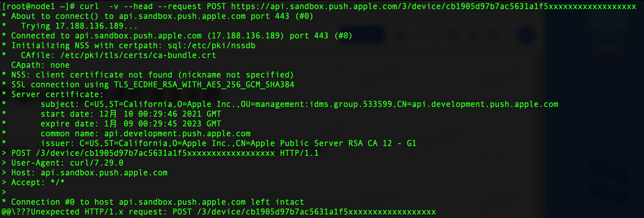Viewport: 644px width, 218px height.
Task: Click the Host: api.sandbox.push.apple.com header
Action: 89,173
